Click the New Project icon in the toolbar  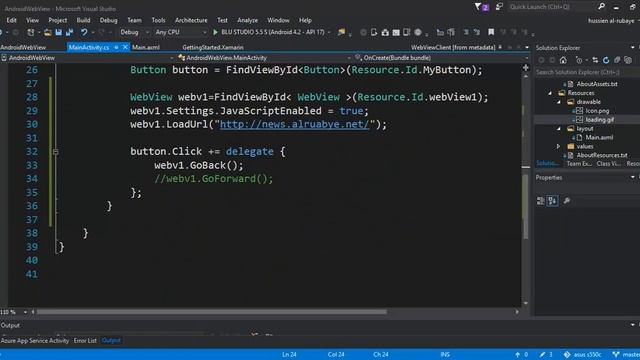point(31,32)
